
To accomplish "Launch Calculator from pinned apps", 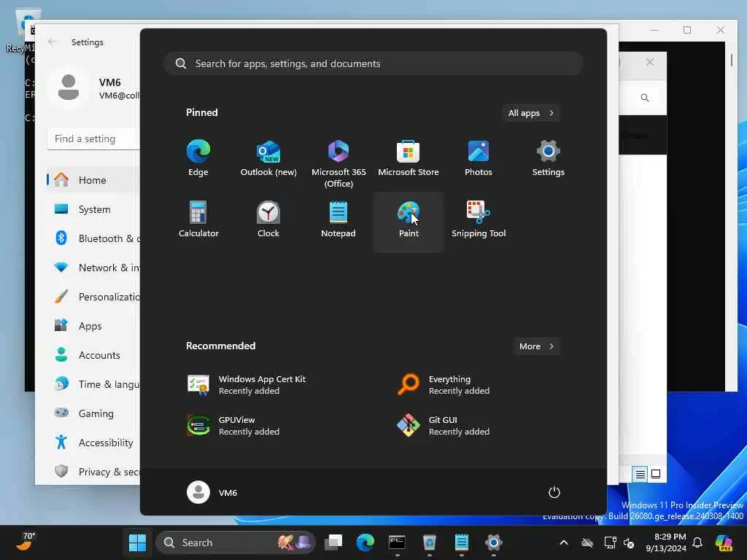I will click(198, 220).
